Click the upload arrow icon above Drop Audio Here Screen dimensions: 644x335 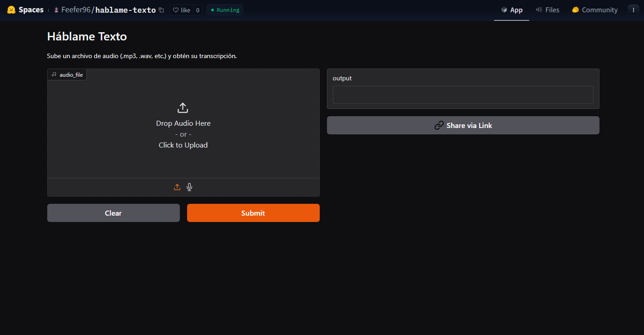pyautogui.click(x=183, y=108)
